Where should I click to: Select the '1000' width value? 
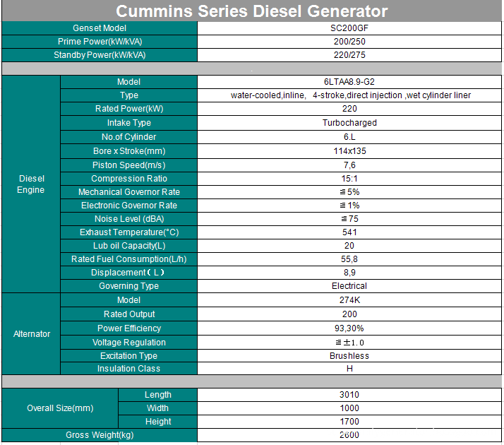point(349,408)
